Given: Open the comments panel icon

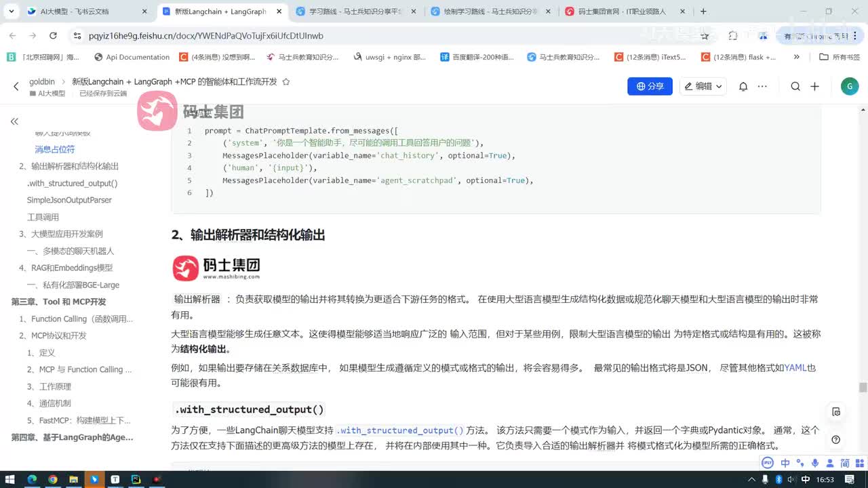Looking at the screenshot, I should point(836,411).
